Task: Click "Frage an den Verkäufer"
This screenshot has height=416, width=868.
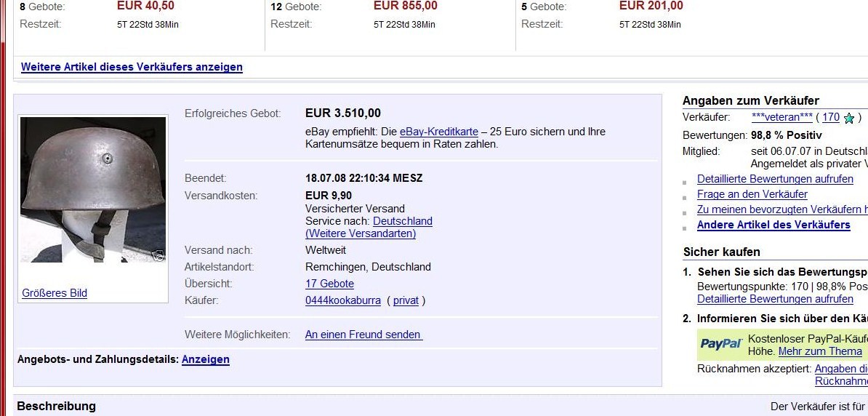Action: (x=752, y=194)
